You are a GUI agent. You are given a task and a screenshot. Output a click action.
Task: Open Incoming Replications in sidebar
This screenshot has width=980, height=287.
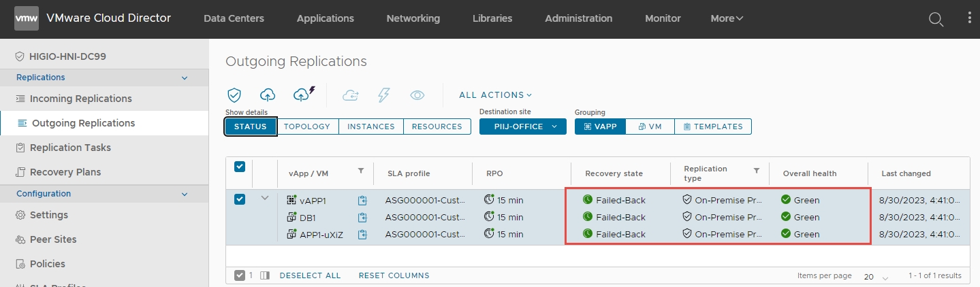click(80, 99)
